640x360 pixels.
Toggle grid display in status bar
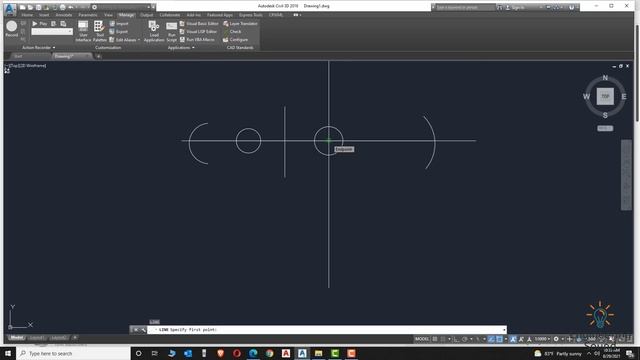(x=435, y=339)
